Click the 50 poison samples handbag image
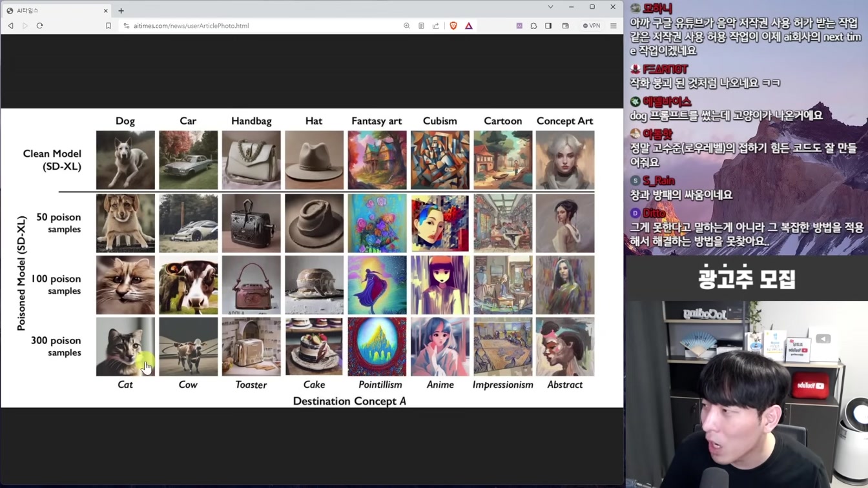868x488 pixels. tap(251, 223)
